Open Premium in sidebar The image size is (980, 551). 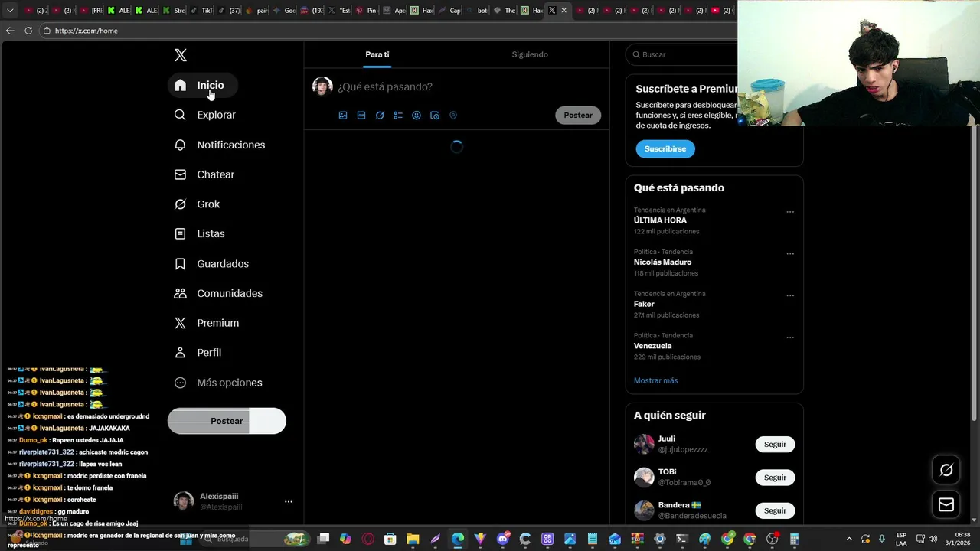[x=207, y=323]
